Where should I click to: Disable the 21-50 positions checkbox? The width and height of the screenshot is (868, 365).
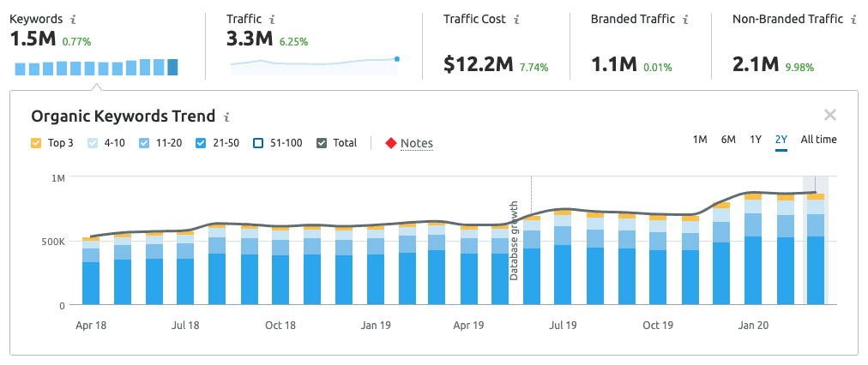(x=201, y=143)
